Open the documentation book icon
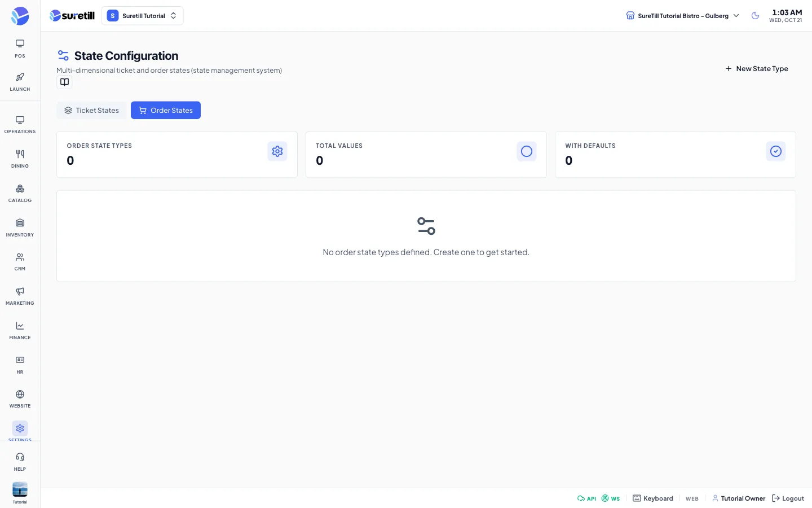The height and width of the screenshot is (508, 812). click(x=65, y=82)
